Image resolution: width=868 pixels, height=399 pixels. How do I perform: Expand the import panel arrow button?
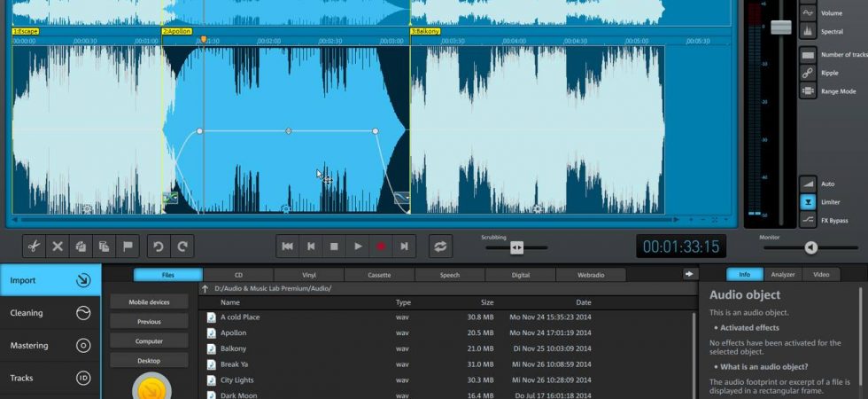click(689, 274)
